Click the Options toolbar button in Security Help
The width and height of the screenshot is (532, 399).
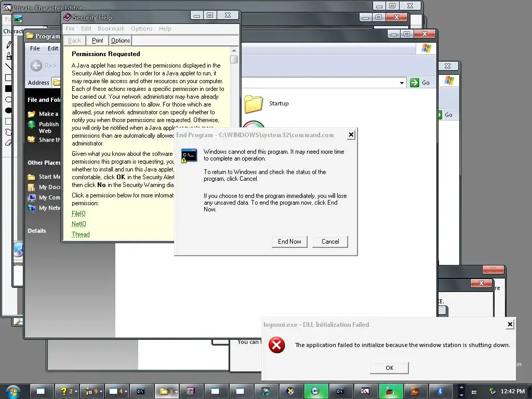(121, 41)
